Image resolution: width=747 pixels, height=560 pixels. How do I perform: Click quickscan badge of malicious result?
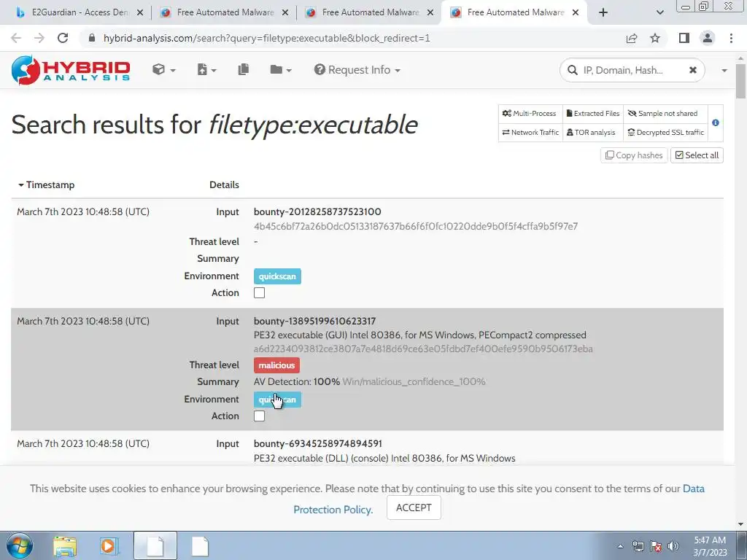pyautogui.click(x=277, y=400)
